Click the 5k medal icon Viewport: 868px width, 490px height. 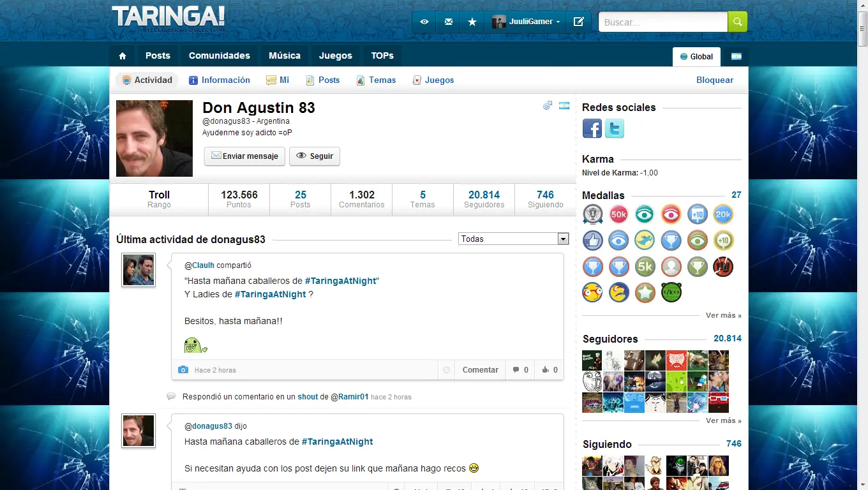[x=645, y=266]
